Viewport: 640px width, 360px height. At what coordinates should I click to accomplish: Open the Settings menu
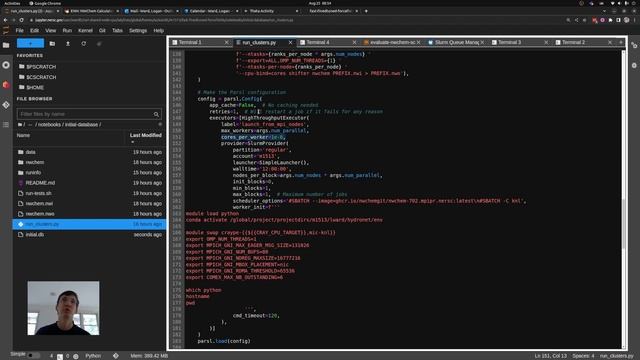(x=138, y=31)
